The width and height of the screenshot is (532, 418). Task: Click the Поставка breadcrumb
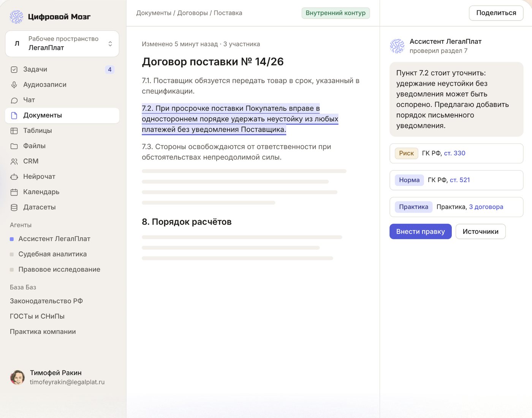[228, 13]
